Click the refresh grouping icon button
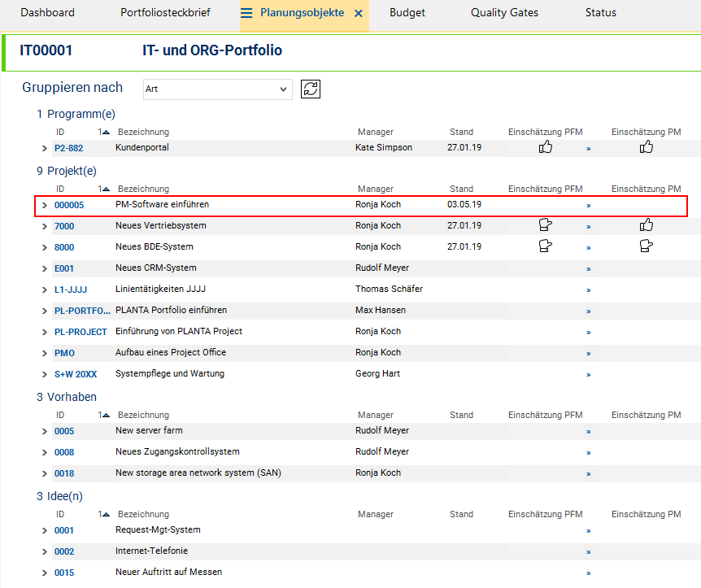701x588 pixels. pos(311,89)
